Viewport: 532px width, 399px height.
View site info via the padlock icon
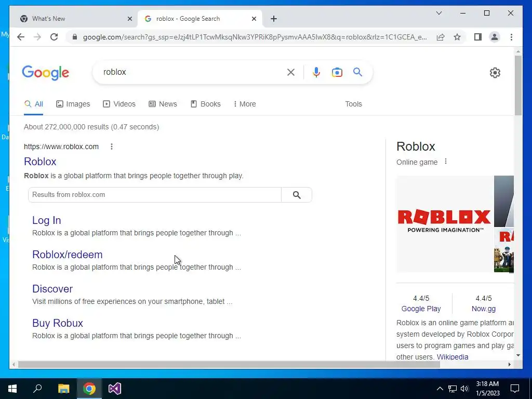point(75,37)
